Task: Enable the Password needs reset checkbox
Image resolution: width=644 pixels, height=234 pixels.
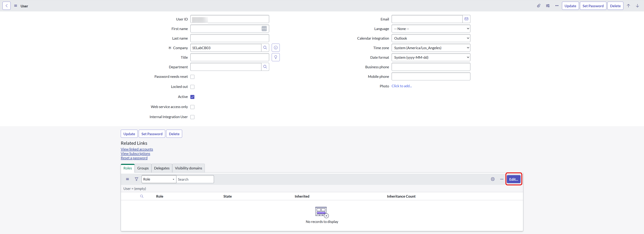Action: tap(192, 77)
